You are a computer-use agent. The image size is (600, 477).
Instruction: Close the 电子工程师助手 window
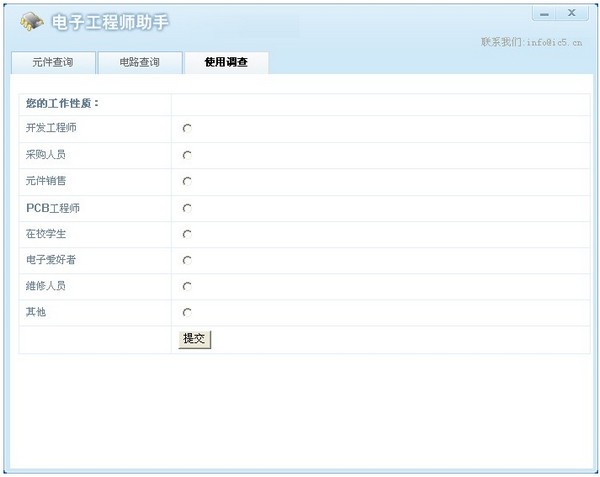tap(572, 14)
